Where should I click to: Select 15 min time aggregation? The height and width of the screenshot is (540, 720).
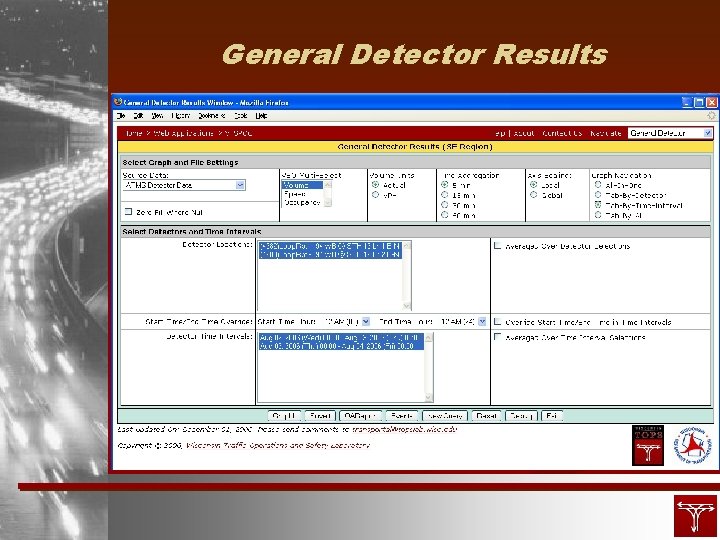pyautogui.click(x=444, y=195)
